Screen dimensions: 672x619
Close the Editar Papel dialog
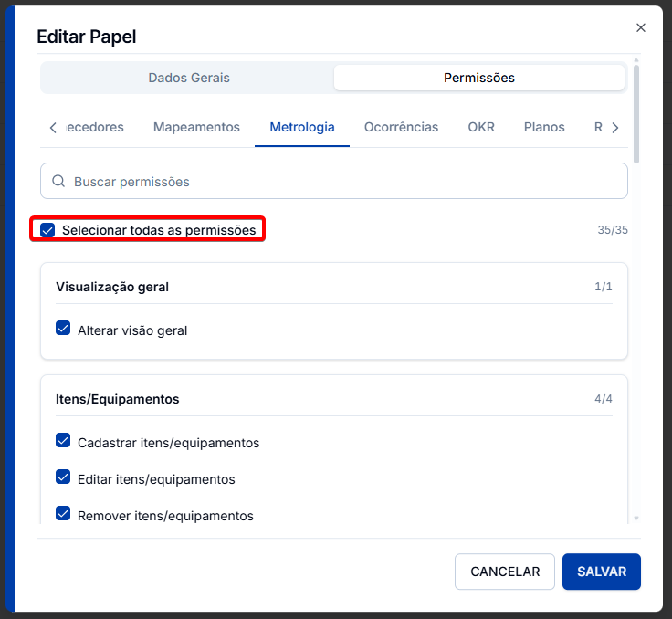tap(641, 28)
